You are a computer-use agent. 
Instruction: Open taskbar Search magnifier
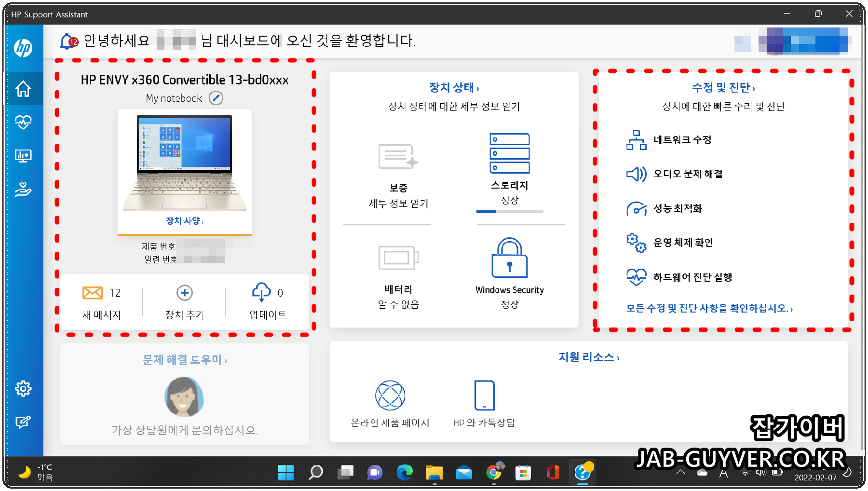[316, 473]
